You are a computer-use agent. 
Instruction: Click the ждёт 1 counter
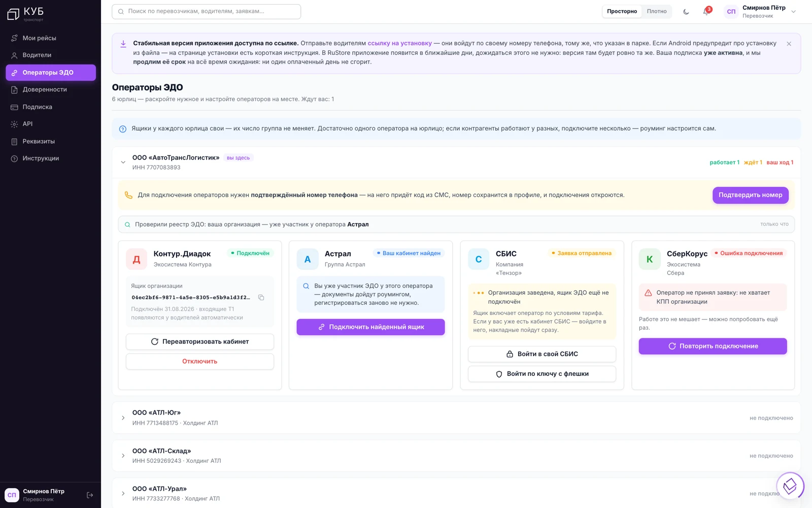[753, 163]
